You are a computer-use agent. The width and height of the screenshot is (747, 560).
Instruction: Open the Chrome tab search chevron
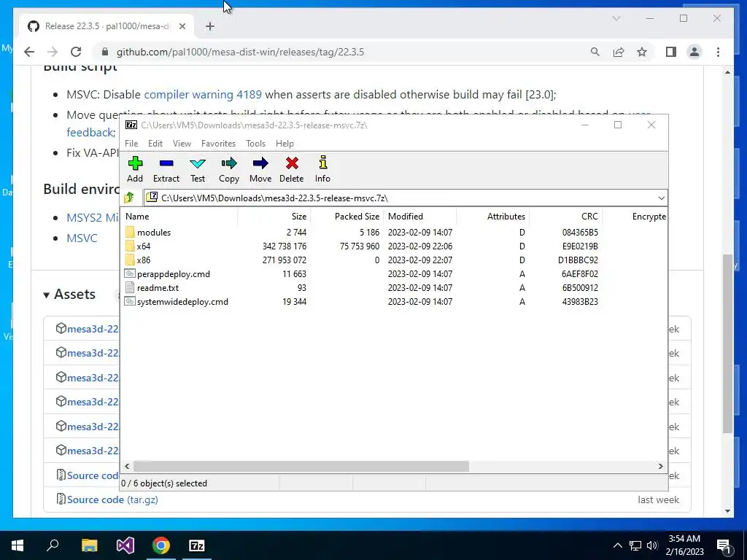pos(616,18)
